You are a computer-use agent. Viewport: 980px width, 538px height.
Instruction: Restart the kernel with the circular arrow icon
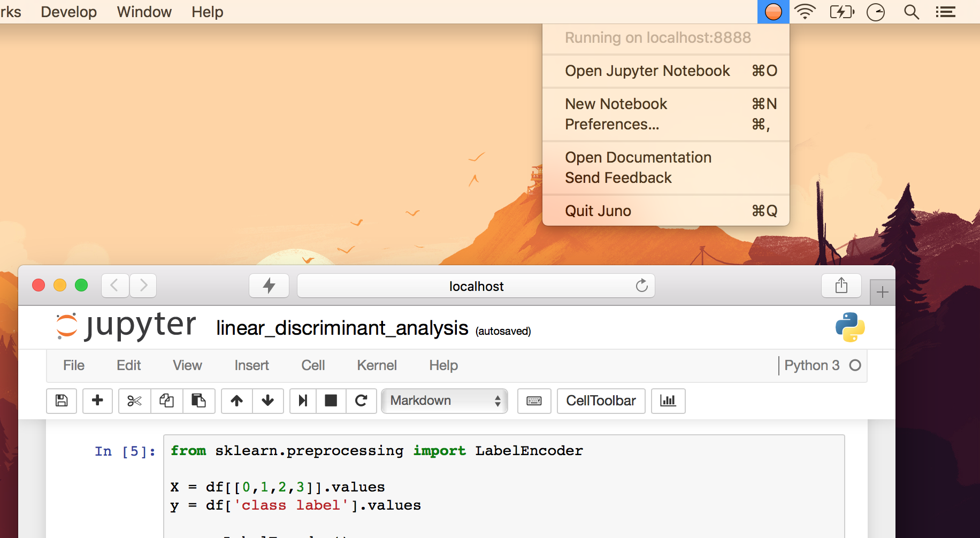coord(361,401)
